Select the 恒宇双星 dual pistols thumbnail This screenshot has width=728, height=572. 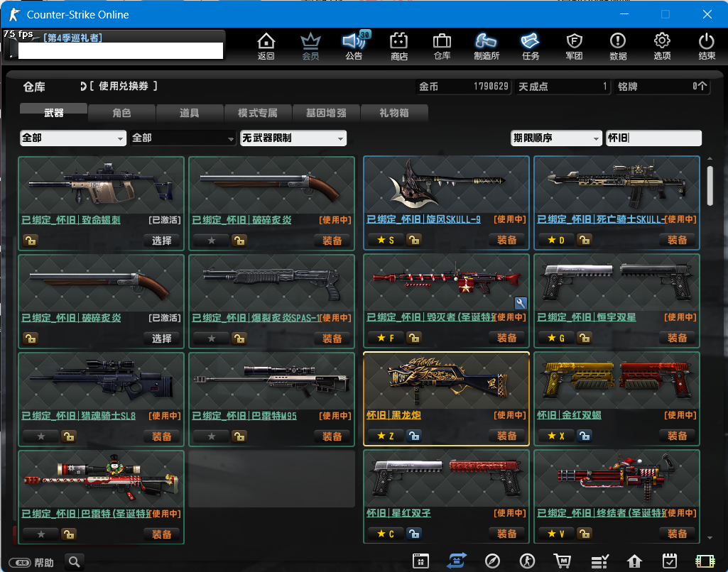[x=616, y=282]
